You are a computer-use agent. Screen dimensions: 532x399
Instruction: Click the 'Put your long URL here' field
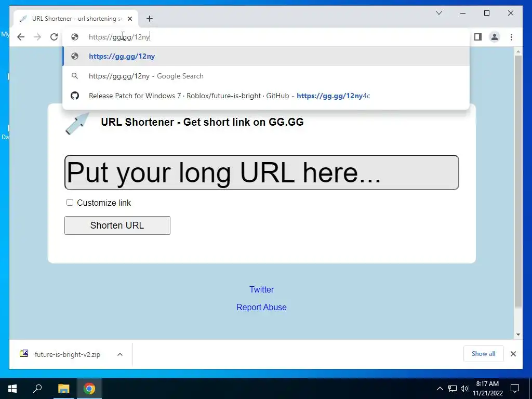tap(262, 172)
